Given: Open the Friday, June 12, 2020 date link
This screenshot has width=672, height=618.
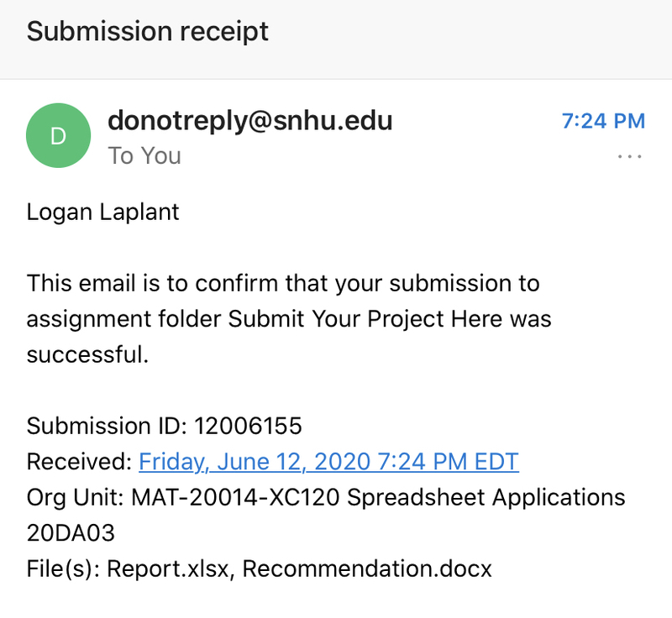Looking at the screenshot, I should click(x=328, y=462).
